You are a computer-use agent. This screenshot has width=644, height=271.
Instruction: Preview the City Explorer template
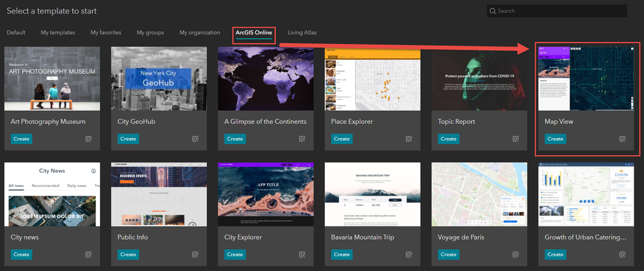pyautogui.click(x=302, y=255)
